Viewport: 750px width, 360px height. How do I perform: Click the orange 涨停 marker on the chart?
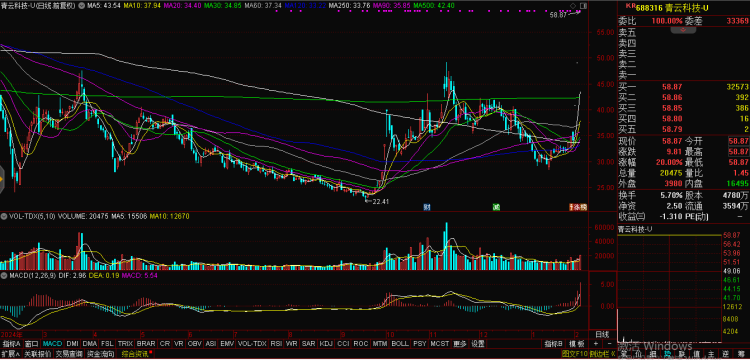577,207
